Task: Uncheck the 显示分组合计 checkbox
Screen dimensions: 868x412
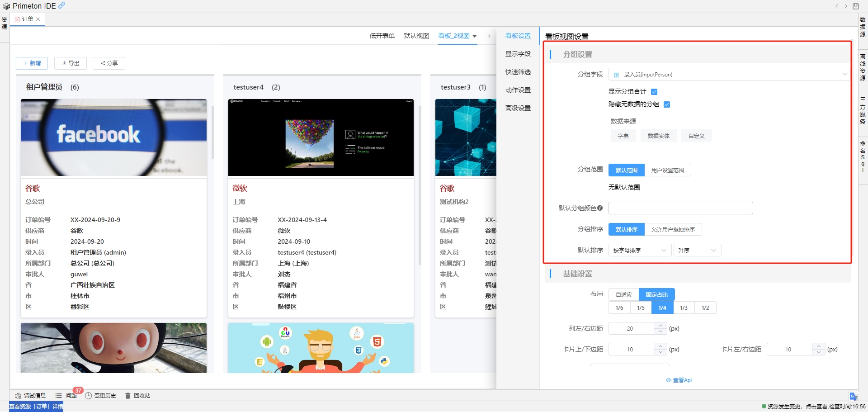Action: pos(654,92)
